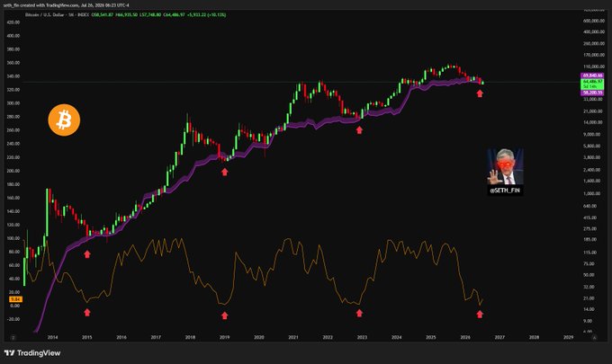Click the 600,000.00 price scale label
Image resolution: width=612 pixels, height=364 pixels.
(x=594, y=21)
